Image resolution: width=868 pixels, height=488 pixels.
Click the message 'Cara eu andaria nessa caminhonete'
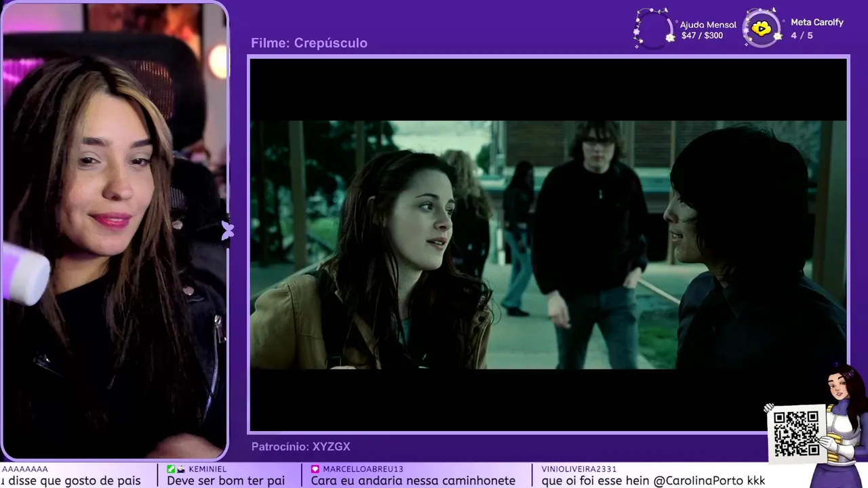click(x=413, y=481)
